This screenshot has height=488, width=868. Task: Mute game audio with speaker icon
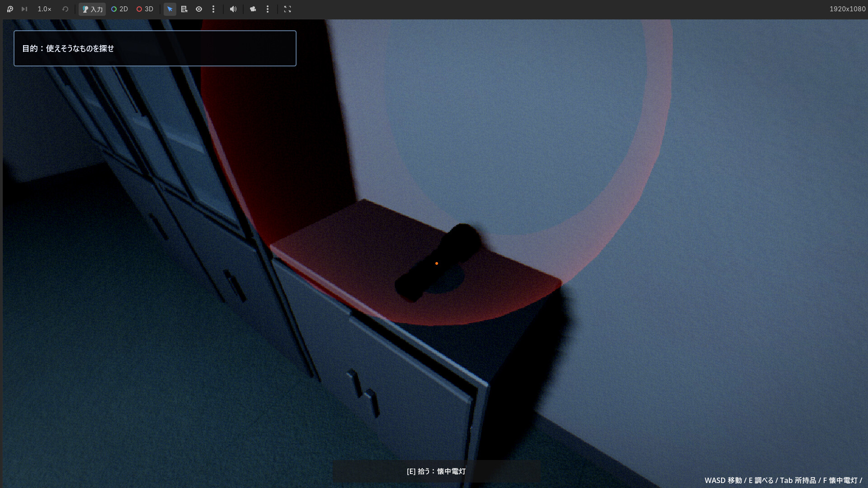233,9
